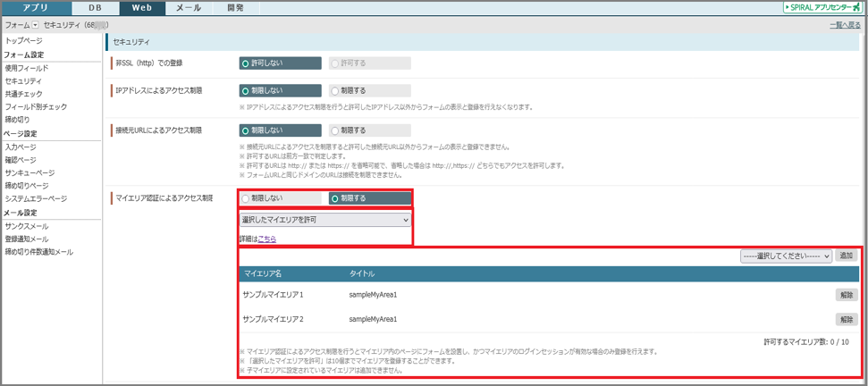Go to サンキューページ in the sidebar
The width and height of the screenshot is (868, 386).
click(x=29, y=172)
